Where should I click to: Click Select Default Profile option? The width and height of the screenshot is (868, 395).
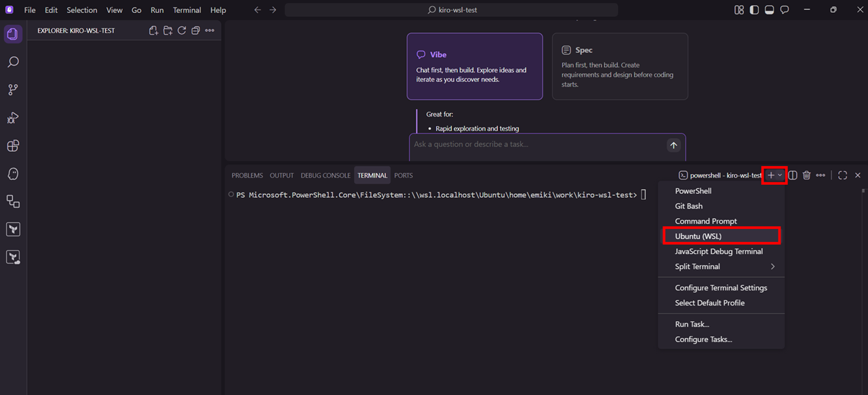(709, 303)
